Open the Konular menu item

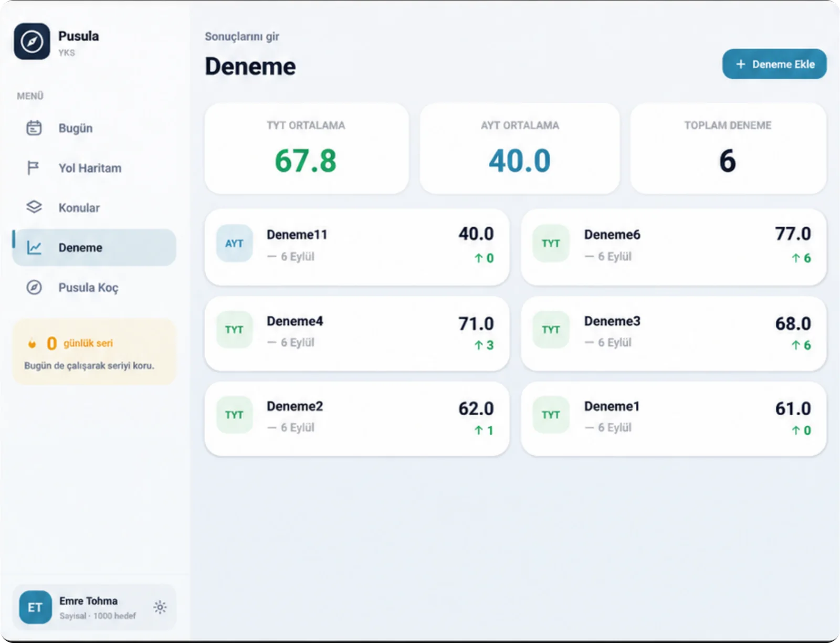pyautogui.click(x=94, y=208)
